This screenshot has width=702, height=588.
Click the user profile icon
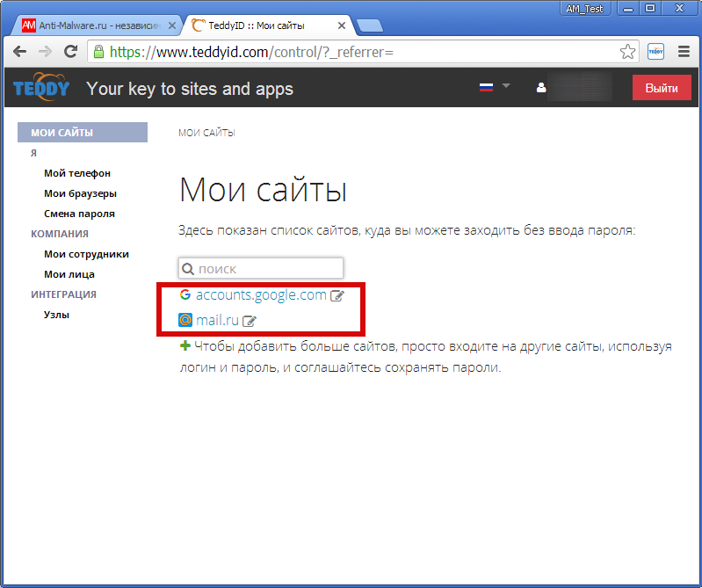pos(541,87)
